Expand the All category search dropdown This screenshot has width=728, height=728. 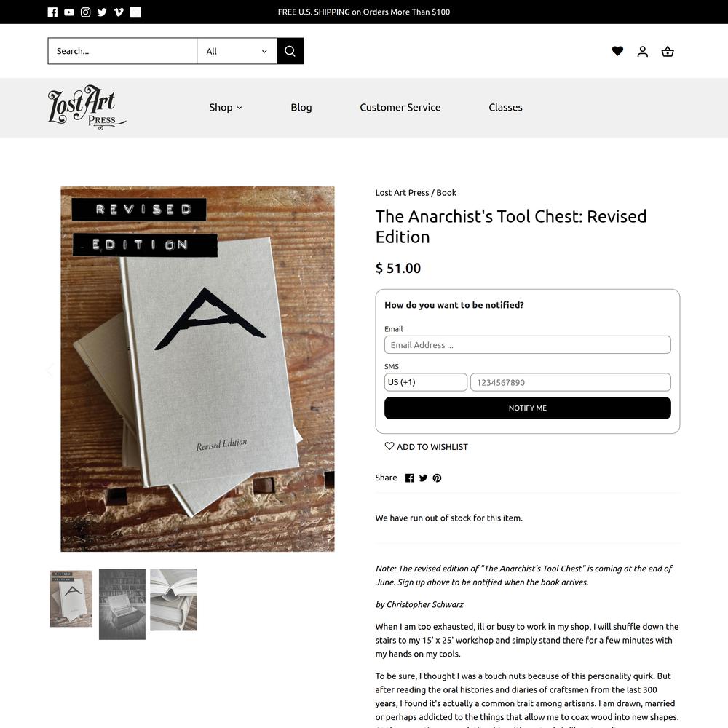coord(237,51)
